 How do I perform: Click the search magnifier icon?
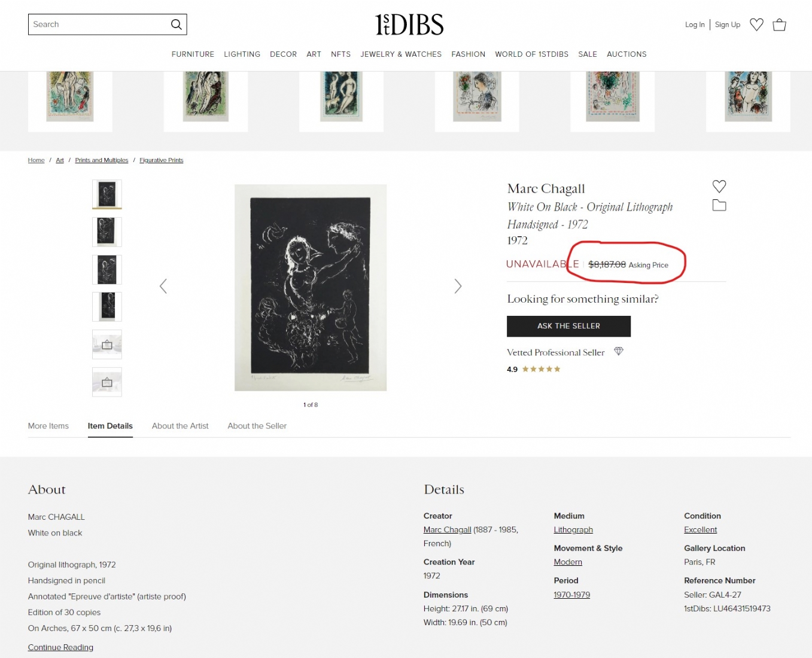[x=176, y=25]
